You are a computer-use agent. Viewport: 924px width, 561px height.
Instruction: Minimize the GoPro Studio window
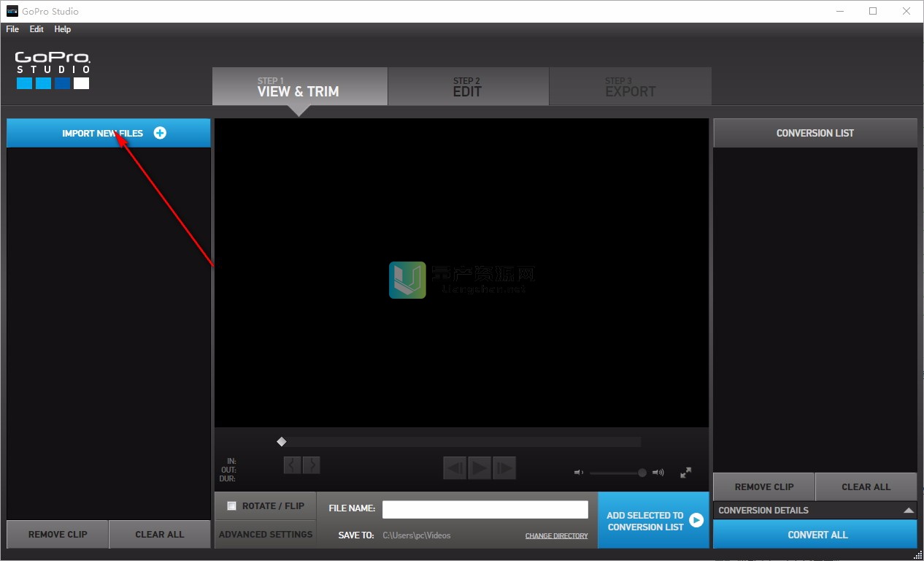839,11
